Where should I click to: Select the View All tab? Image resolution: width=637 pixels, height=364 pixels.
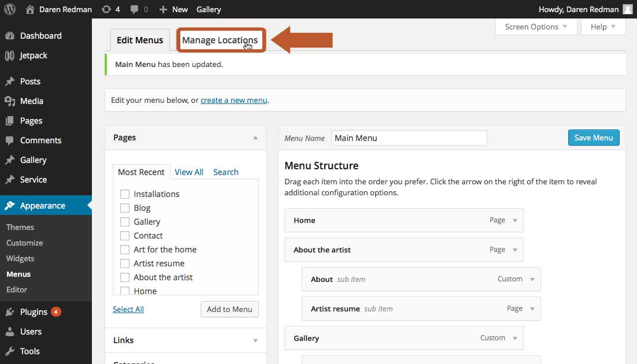click(x=189, y=172)
